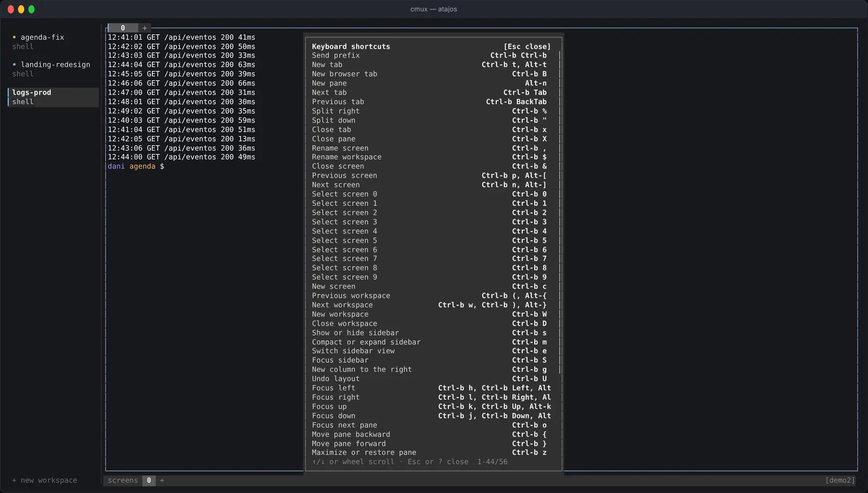
Task: Click the terminal prompt 'dani agenda $'
Action: [x=136, y=166]
